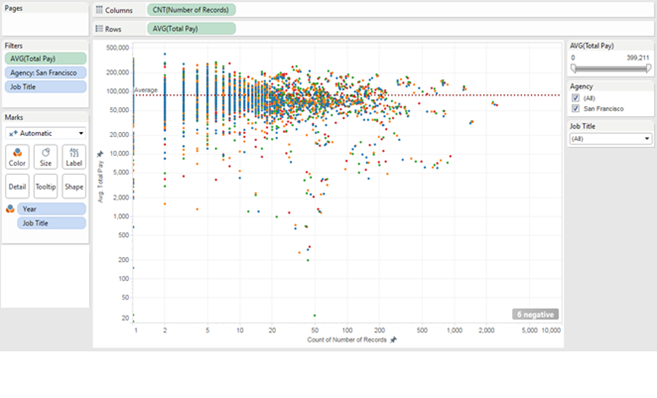Click the Count of Number of Records axis title
Viewport: 657px width, 398px height.
[x=347, y=340]
